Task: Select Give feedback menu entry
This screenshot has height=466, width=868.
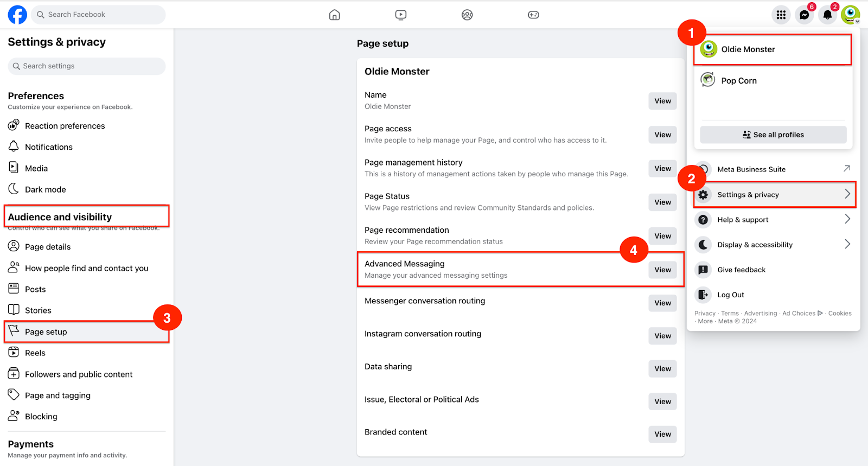Action: pos(773,270)
